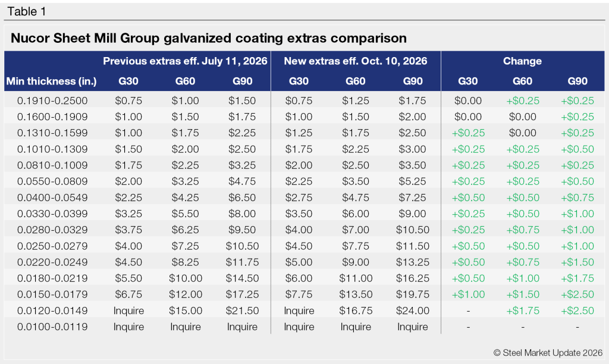Select thickness row 0.0330-0.0399
This screenshot has width=609, height=364.
click(x=304, y=214)
